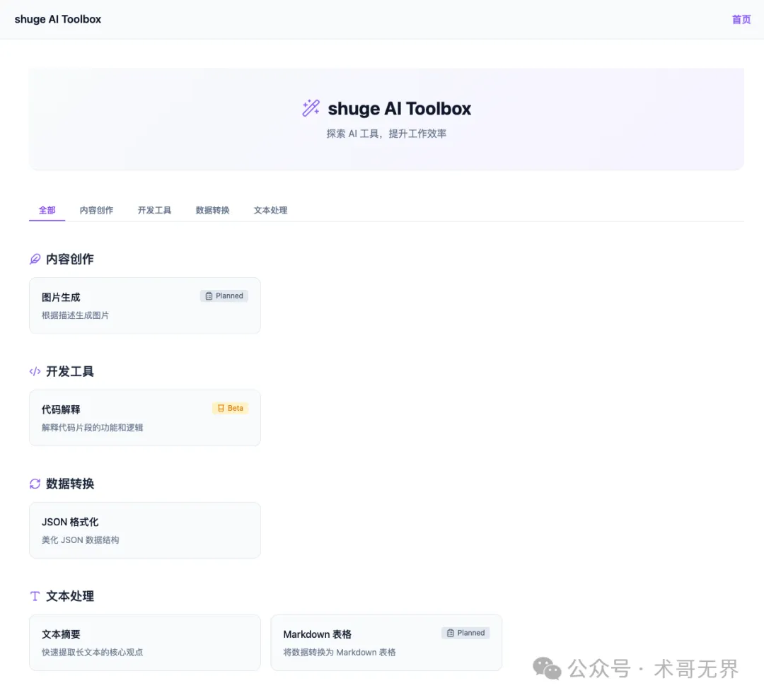Click description 解释代码片段的功能和逻辑
This screenshot has width=764, height=700.
coord(92,428)
